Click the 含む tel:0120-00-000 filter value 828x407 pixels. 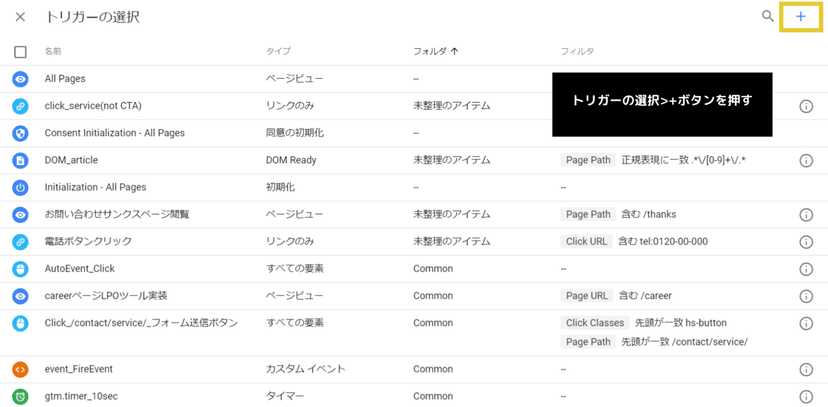(x=663, y=242)
